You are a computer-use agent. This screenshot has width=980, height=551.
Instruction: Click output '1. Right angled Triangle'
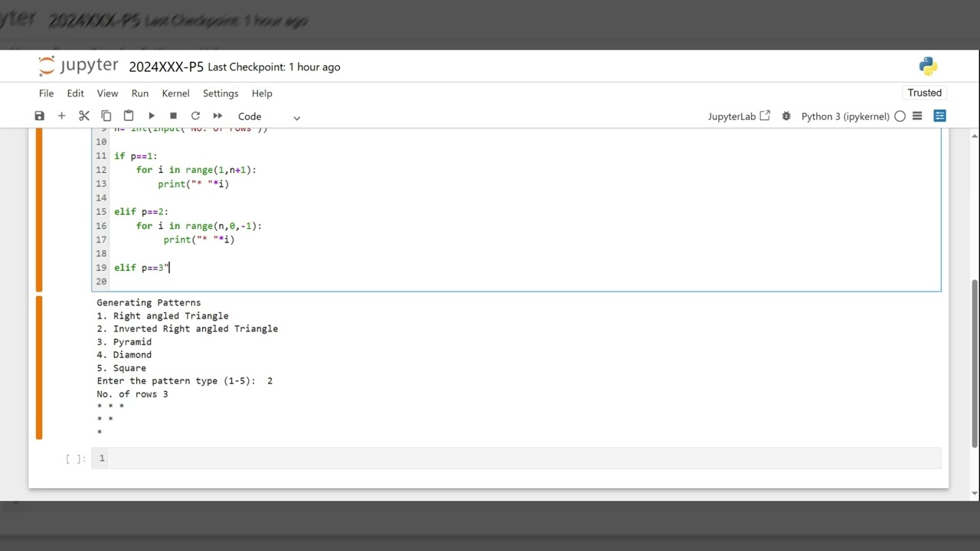(x=162, y=316)
